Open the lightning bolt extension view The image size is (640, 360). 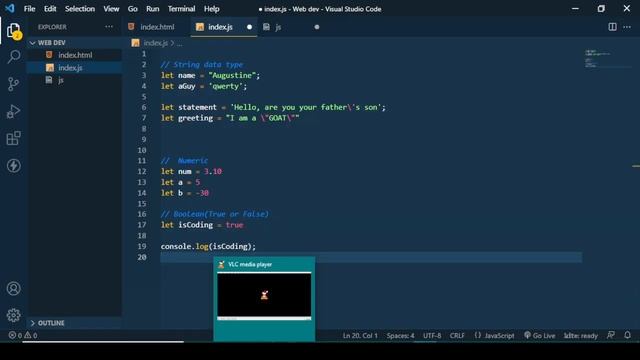tap(13, 165)
